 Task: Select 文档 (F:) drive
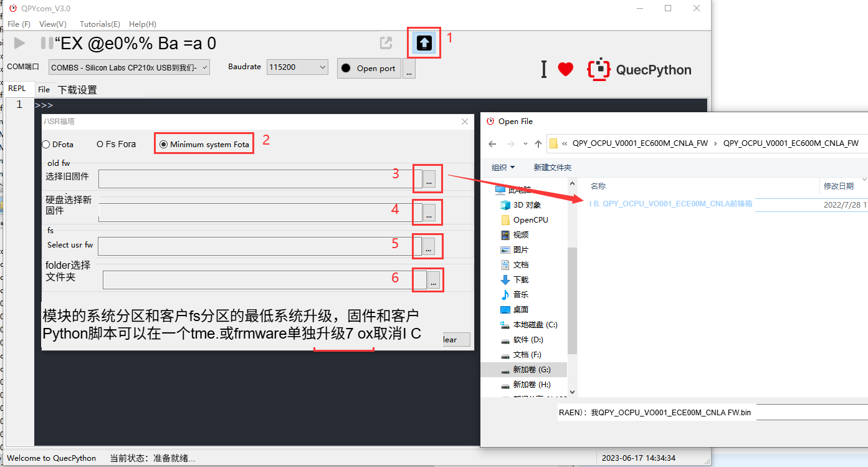(x=522, y=355)
